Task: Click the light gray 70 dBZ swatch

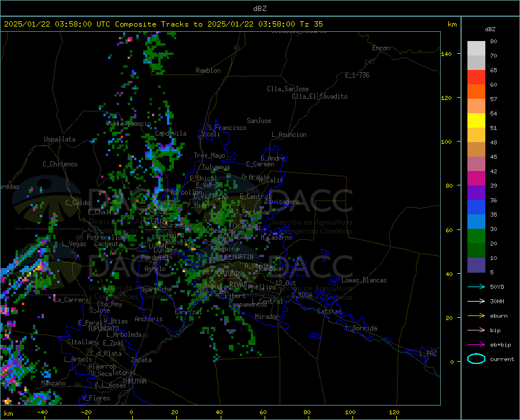Action: pyautogui.click(x=476, y=49)
